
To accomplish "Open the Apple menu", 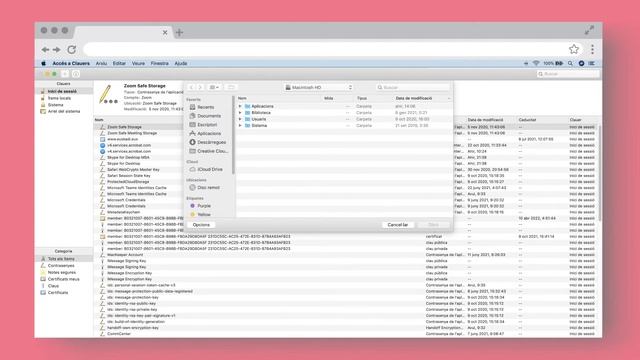I will [44, 63].
